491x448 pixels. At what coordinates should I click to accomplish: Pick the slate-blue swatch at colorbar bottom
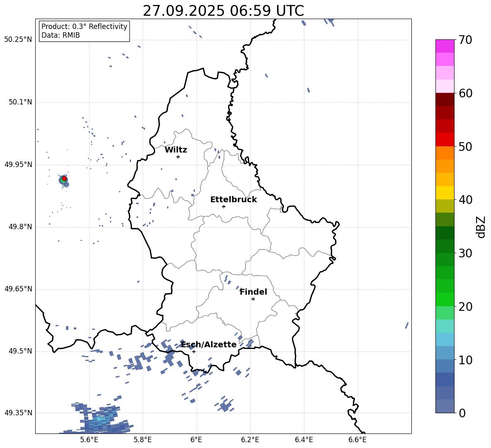coord(445,406)
